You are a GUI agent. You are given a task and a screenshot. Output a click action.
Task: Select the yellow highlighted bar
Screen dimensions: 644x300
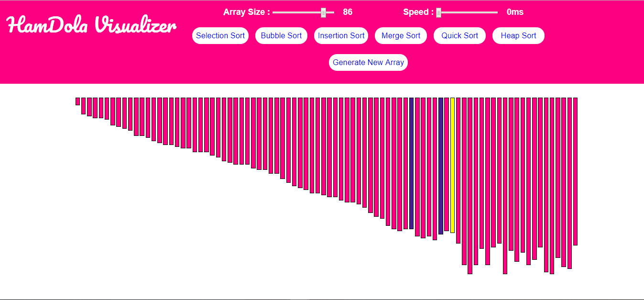coord(452,165)
